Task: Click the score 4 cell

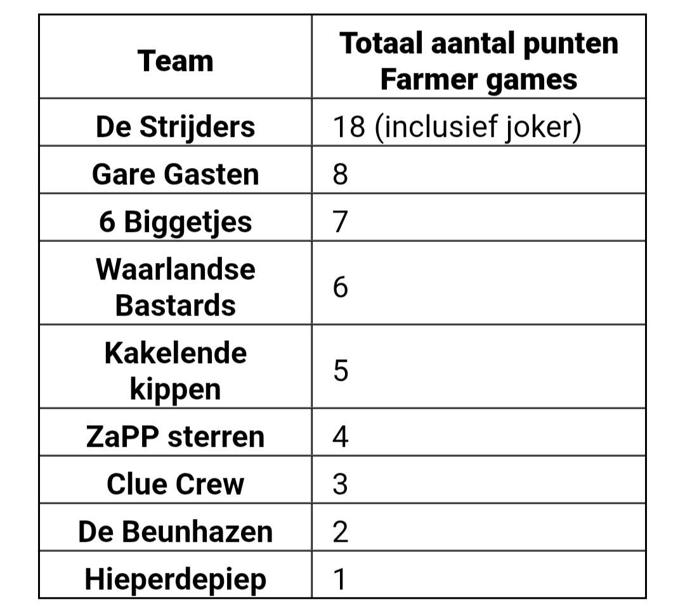Action: pos(479,432)
